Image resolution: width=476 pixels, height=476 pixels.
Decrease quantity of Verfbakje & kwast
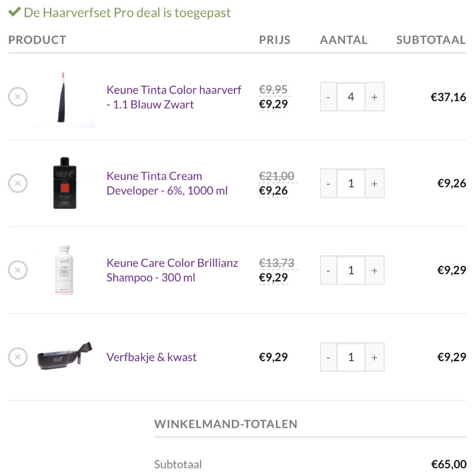[328, 357]
